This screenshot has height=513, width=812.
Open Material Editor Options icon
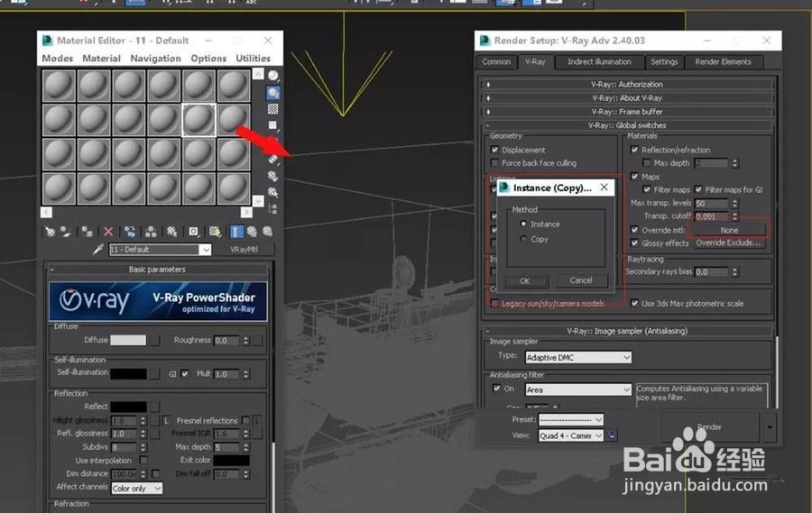pyautogui.click(x=272, y=177)
